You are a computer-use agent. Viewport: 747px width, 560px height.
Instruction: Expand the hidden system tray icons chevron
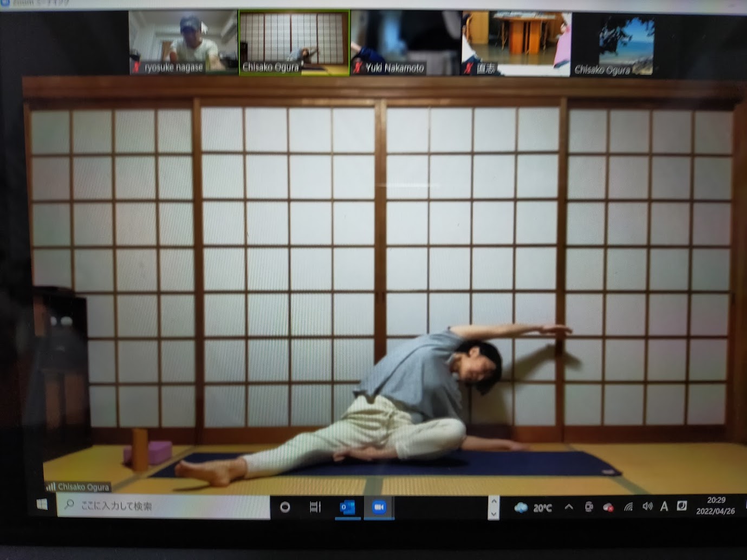[x=569, y=507]
